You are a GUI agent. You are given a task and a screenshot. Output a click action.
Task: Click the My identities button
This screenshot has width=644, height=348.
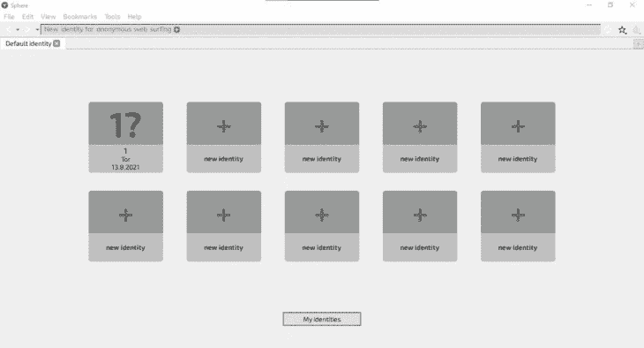(x=322, y=319)
